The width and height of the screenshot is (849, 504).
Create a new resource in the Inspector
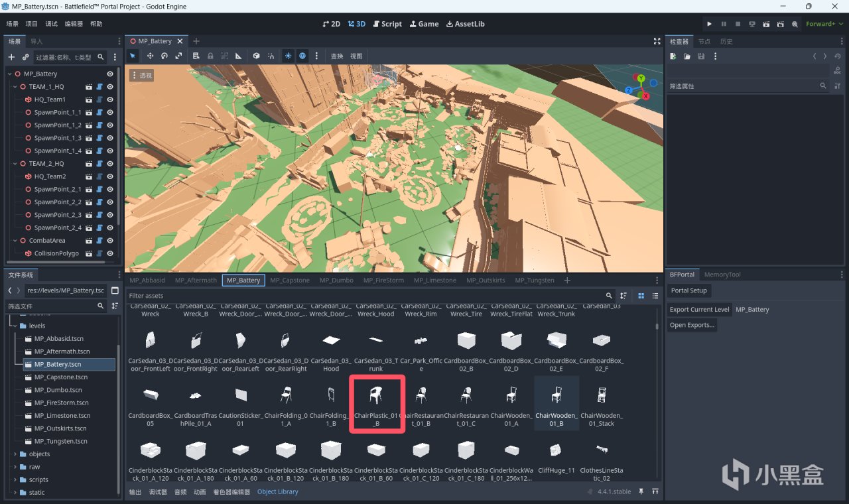click(673, 56)
